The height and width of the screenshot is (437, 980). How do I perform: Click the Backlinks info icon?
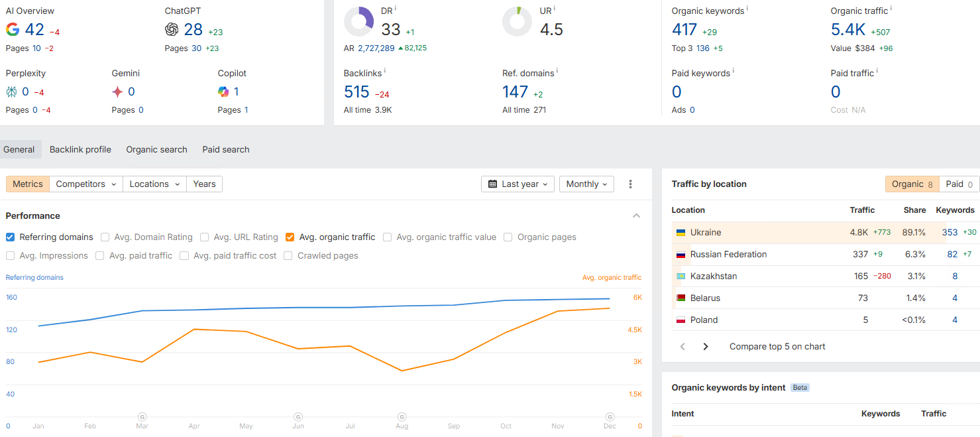click(384, 71)
